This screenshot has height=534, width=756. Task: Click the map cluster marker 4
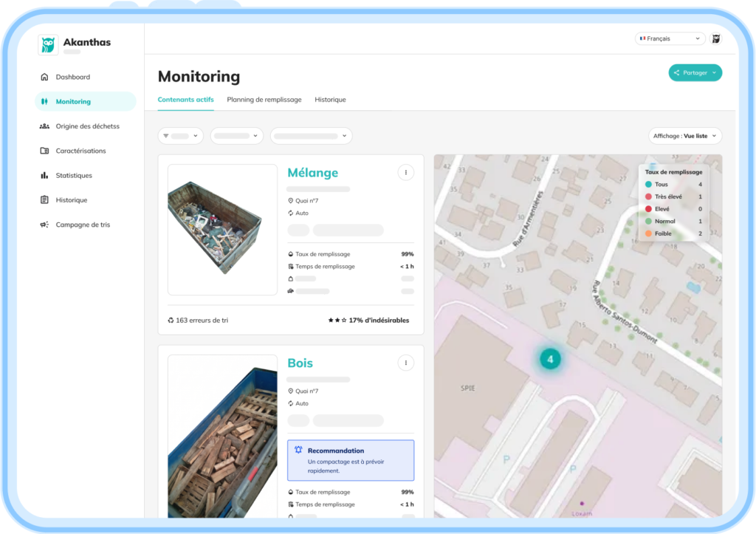coord(549,359)
